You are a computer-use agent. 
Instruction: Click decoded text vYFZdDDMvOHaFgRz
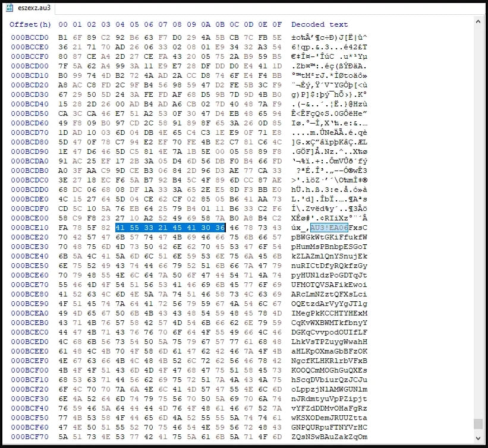coord(329,408)
